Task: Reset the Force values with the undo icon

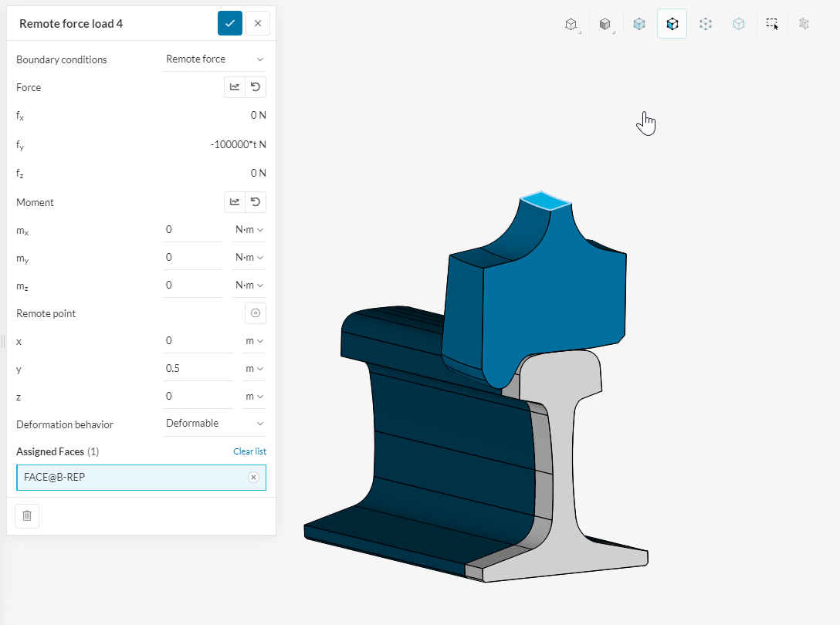Action: point(256,87)
